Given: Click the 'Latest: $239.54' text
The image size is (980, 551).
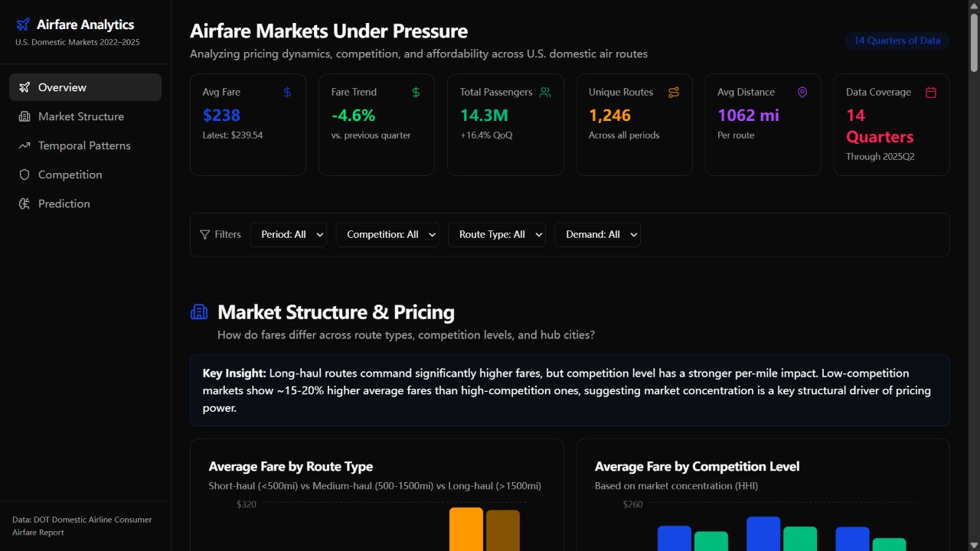Looking at the screenshot, I should tap(233, 135).
